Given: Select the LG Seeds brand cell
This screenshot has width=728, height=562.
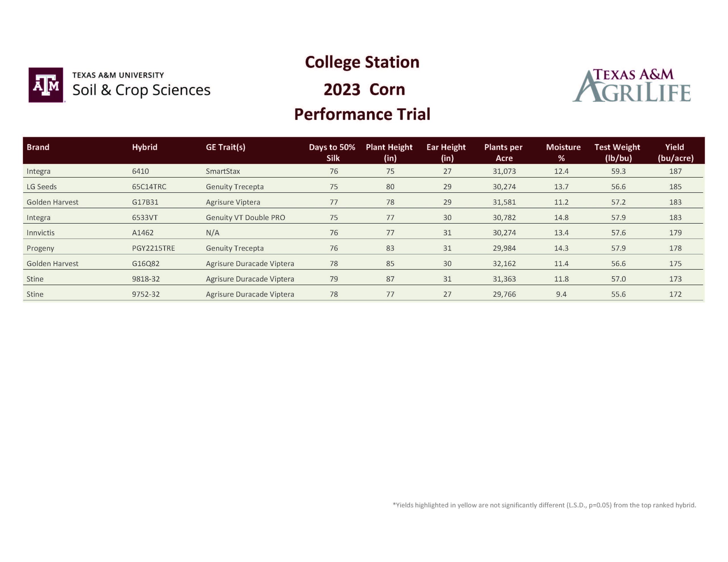Looking at the screenshot, I should [x=42, y=187].
